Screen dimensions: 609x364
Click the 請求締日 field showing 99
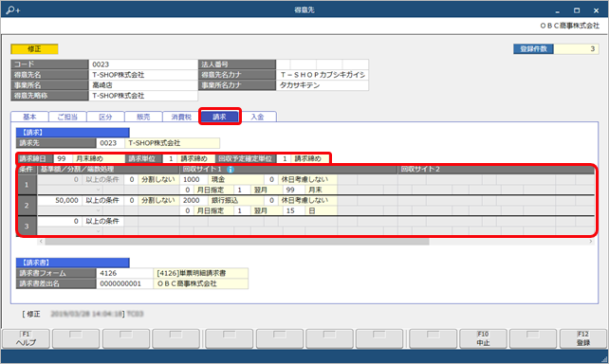point(63,158)
